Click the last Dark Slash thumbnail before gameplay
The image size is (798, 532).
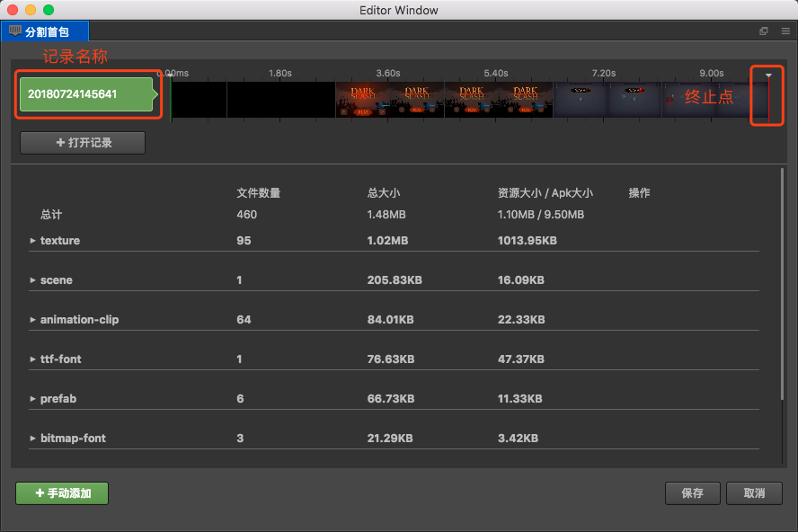tap(525, 100)
